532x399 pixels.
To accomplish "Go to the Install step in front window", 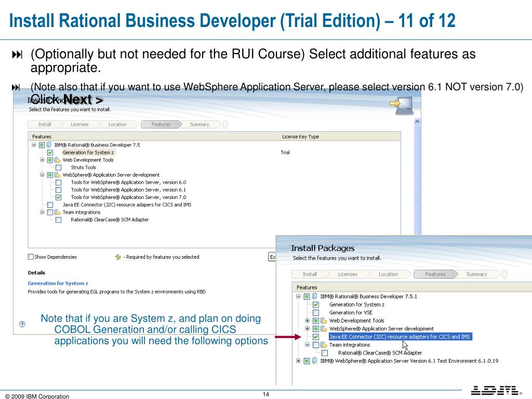I will [x=310, y=274].
